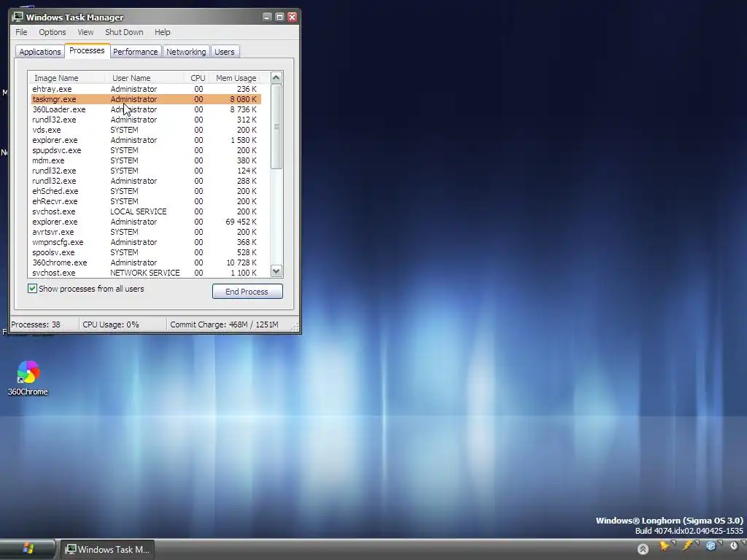Screen dimensions: 747x560
Task: Open the arrow menu beside the bell icon
Action: pos(673,542)
